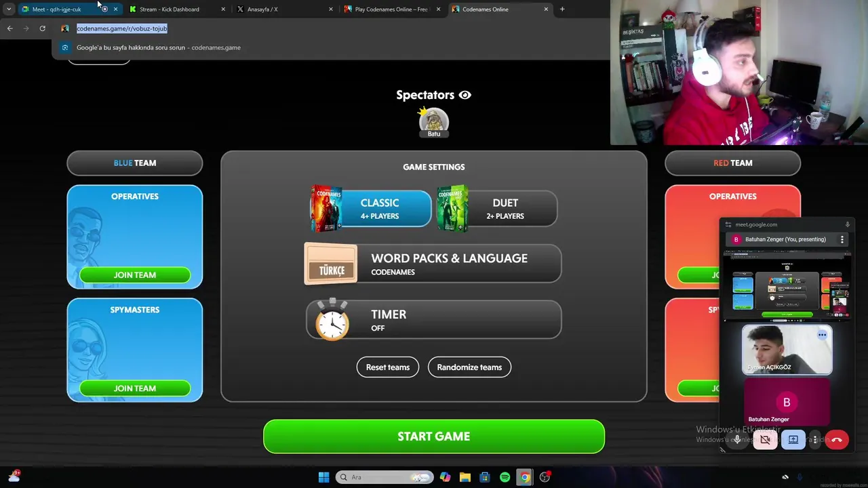Image resolution: width=868 pixels, height=488 pixels.
Task: Open the weather widget on taskbar
Action: pyautogui.click(x=14, y=476)
